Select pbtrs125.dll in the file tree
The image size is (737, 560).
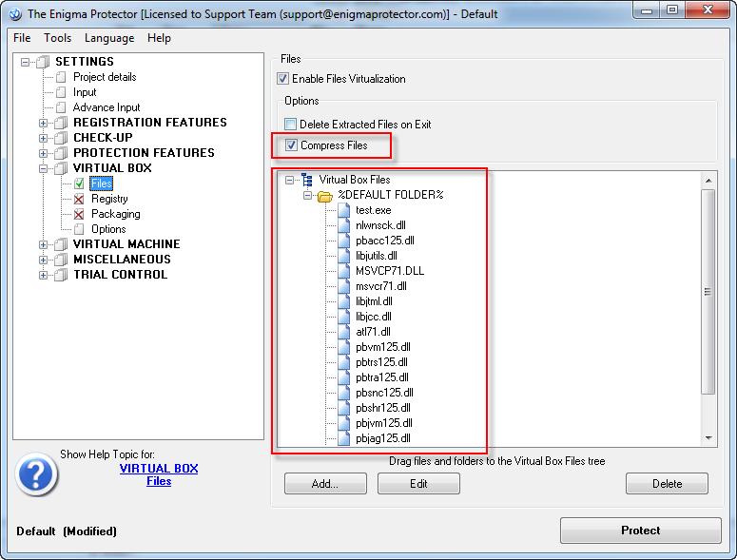point(381,362)
